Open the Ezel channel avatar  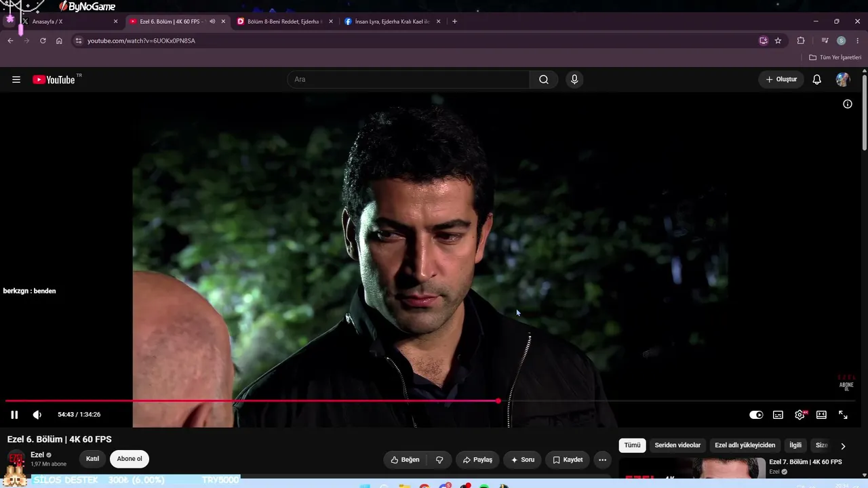tap(17, 459)
